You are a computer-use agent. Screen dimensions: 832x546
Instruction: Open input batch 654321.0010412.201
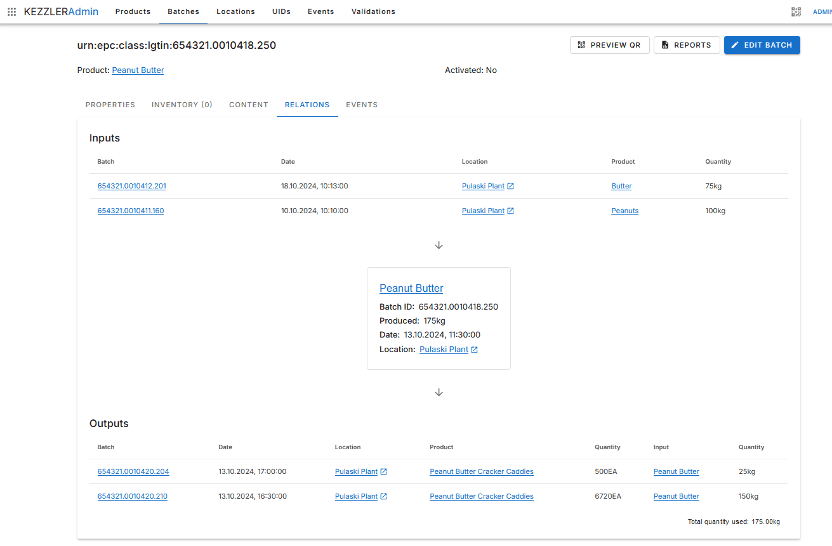point(132,186)
